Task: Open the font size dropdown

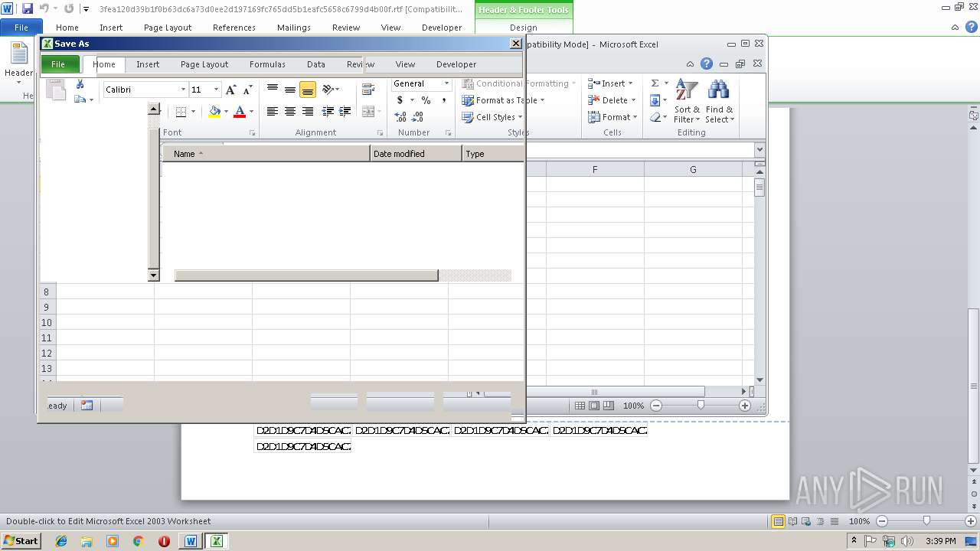Action: pos(216,90)
